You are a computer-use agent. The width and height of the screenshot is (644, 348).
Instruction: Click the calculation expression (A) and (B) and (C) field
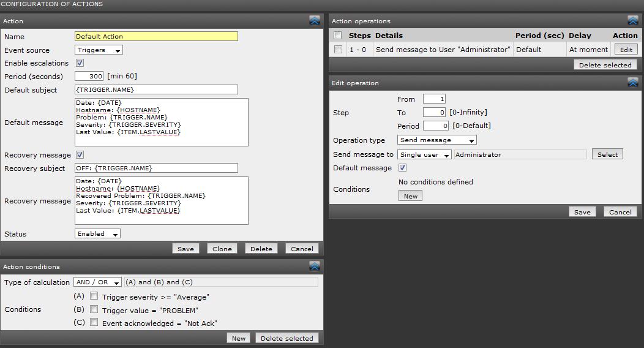221,282
